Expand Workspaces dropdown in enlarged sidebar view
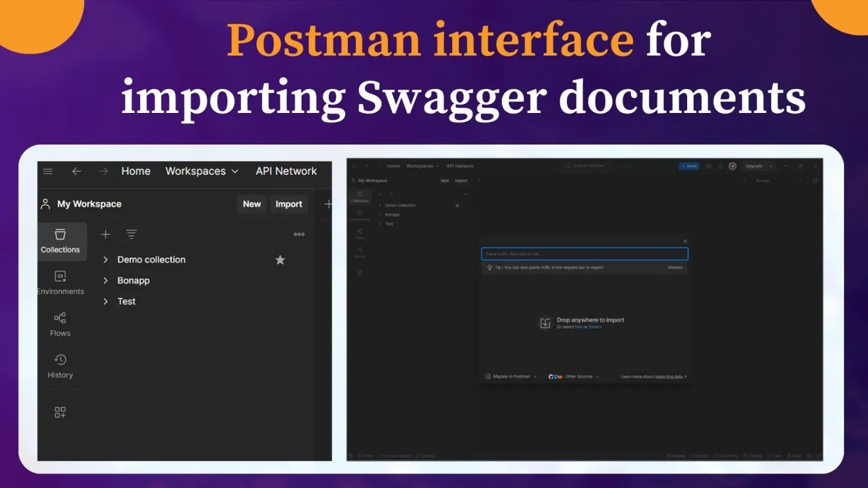868x488 pixels. pos(202,171)
